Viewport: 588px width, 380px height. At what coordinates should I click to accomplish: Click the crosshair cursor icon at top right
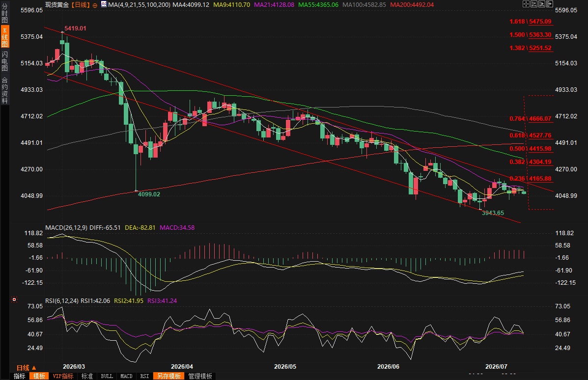pyautogui.click(x=526, y=4)
